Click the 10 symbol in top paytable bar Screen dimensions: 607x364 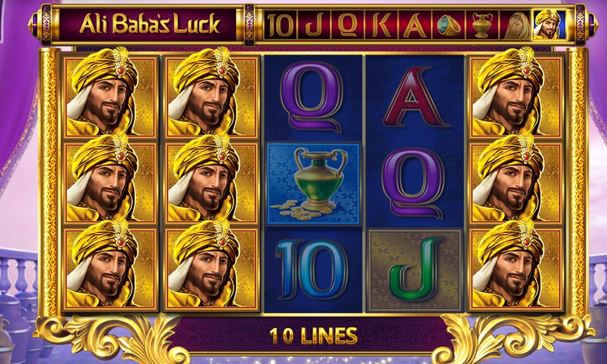[x=280, y=25]
